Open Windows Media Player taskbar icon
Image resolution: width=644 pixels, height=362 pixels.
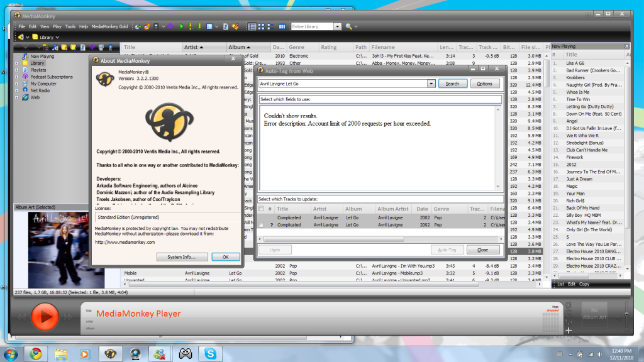(85, 354)
